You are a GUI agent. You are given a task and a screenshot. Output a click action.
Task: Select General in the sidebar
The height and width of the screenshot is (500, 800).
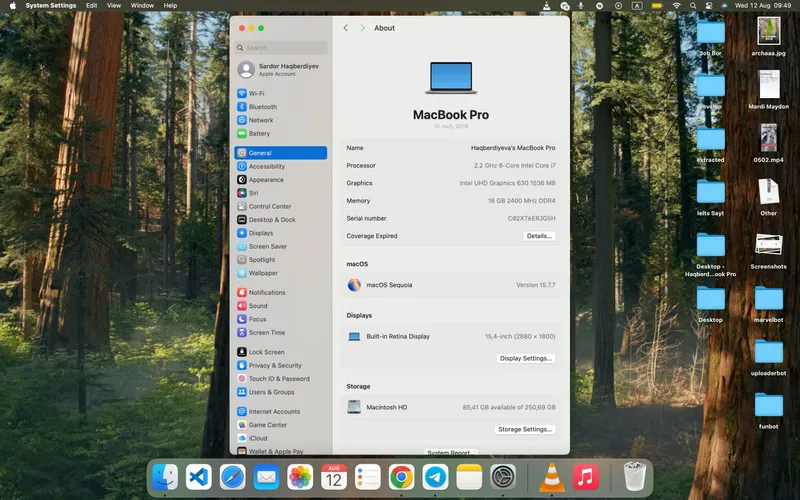(281, 153)
